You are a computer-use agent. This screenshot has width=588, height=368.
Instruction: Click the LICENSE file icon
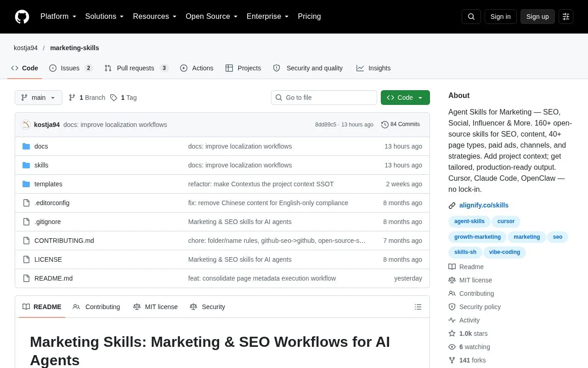[x=26, y=259]
